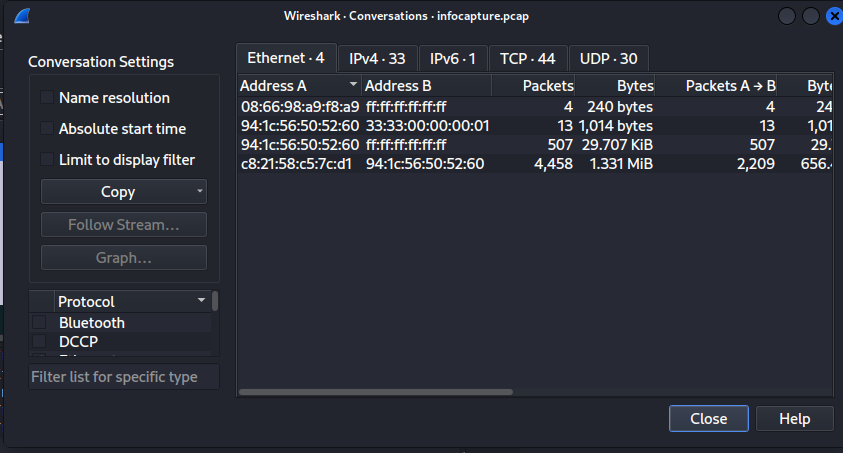
Task: Click the Protocol column sort arrow
Action: [x=202, y=300]
